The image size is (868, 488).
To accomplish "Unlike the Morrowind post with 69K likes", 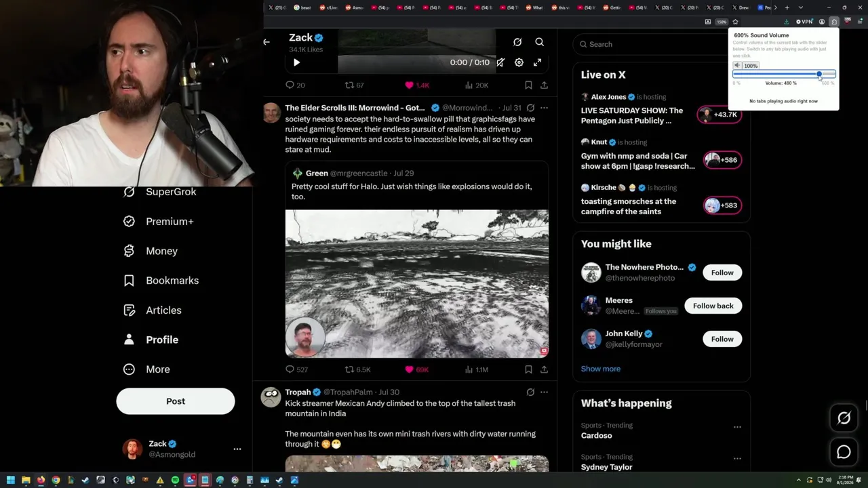I will coord(417,369).
